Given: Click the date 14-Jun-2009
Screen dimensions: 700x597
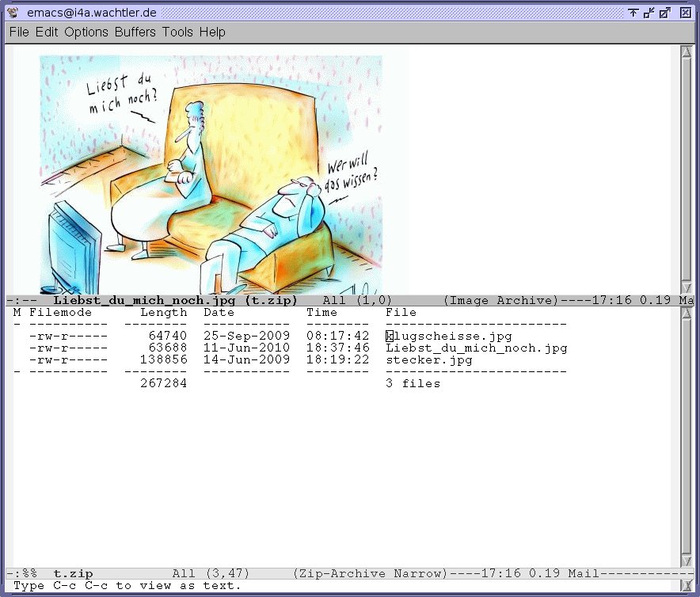Looking at the screenshot, I should pos(246,359).
